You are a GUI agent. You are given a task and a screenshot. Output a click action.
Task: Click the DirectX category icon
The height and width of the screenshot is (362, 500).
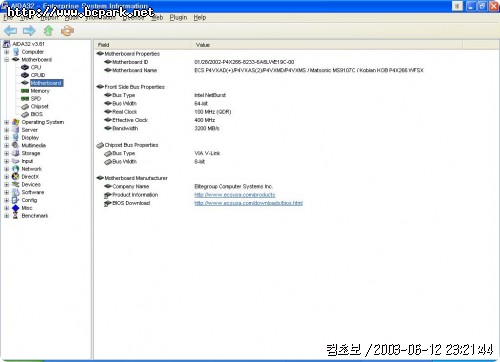(x=16, y=177)
